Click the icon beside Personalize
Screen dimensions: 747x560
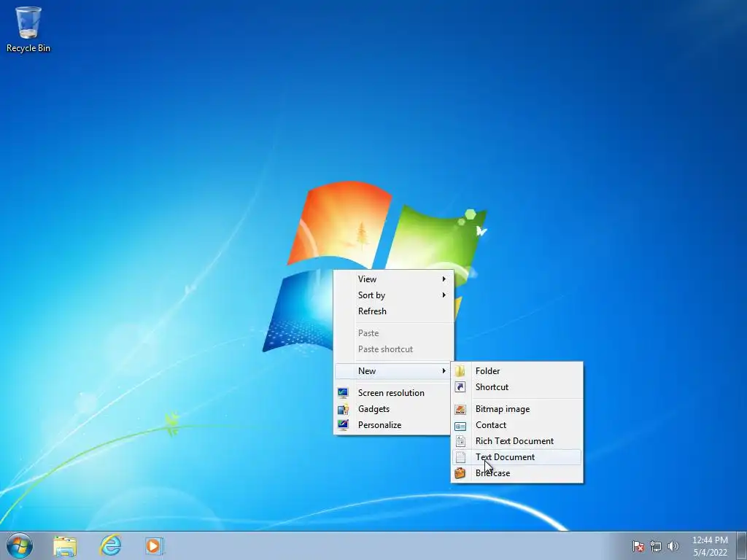point(343,425)
